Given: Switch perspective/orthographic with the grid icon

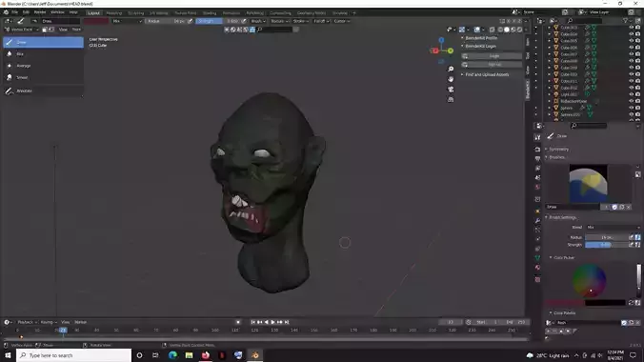Looking at the screenshot, I should point(451,99).
